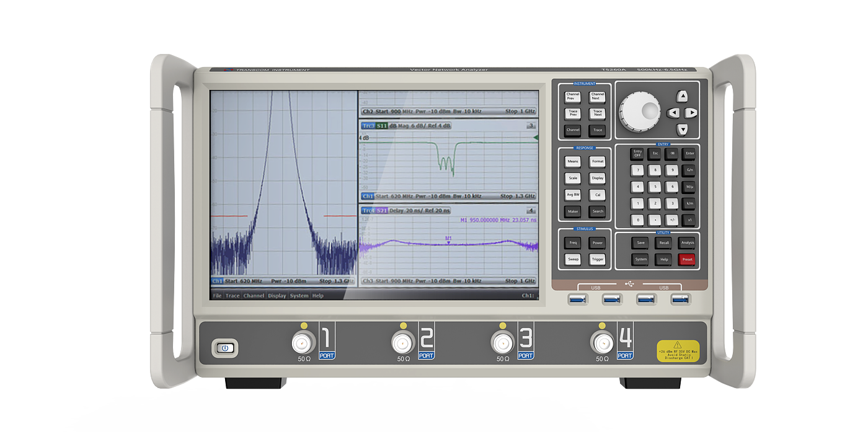Open the File menu
The image size is (868, 447).
pos(217,296)
